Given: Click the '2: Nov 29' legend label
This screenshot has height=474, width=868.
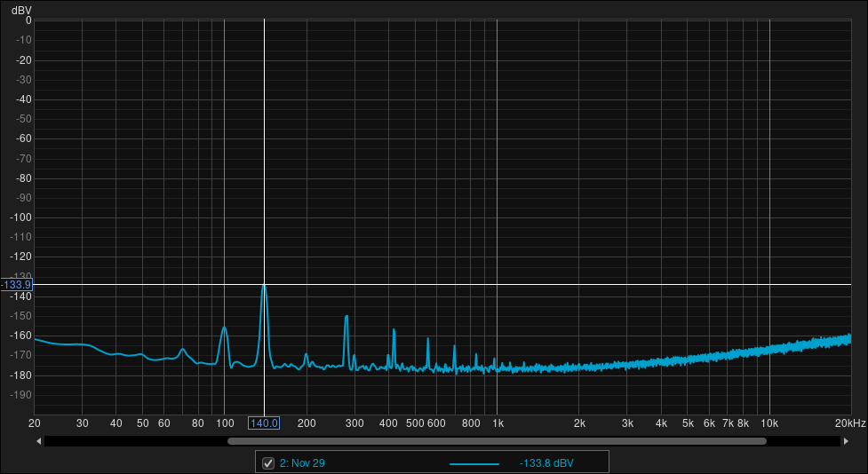Looking at the screenshot, I should 302,463.
